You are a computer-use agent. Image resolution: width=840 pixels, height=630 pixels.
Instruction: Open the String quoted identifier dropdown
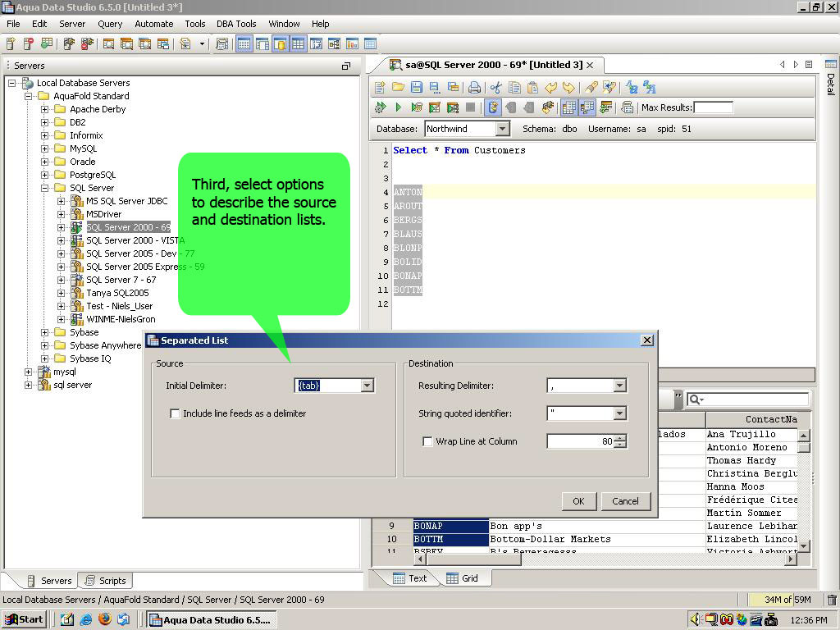click(620, 413)
